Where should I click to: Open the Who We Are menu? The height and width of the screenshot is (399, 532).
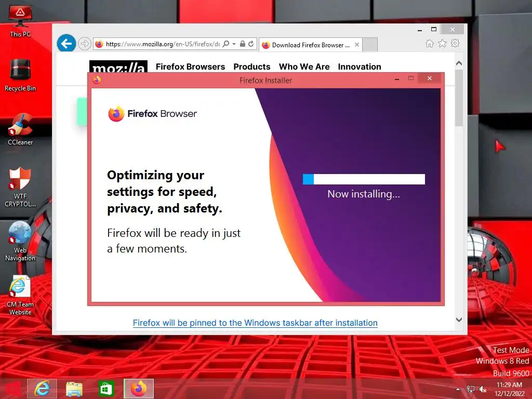pos(304,67)
